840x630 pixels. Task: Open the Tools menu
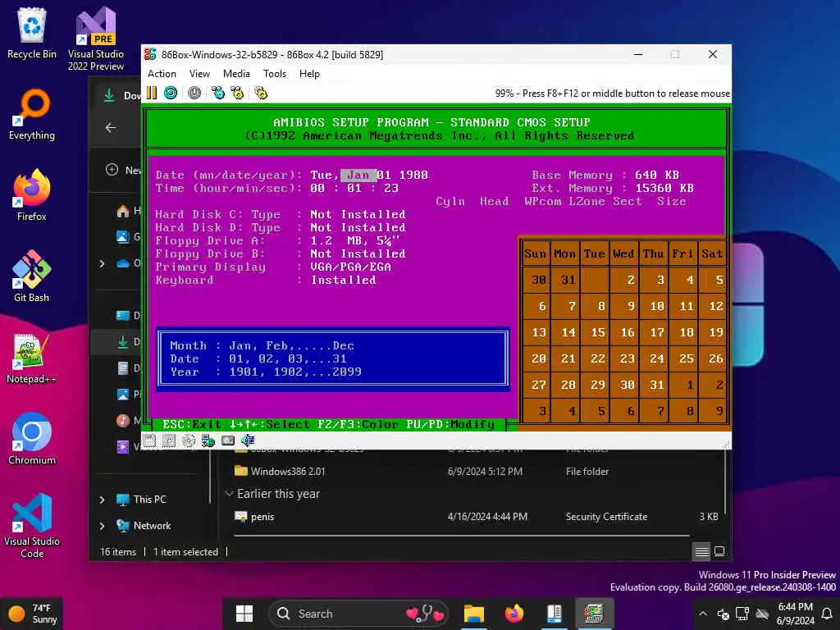275,74
